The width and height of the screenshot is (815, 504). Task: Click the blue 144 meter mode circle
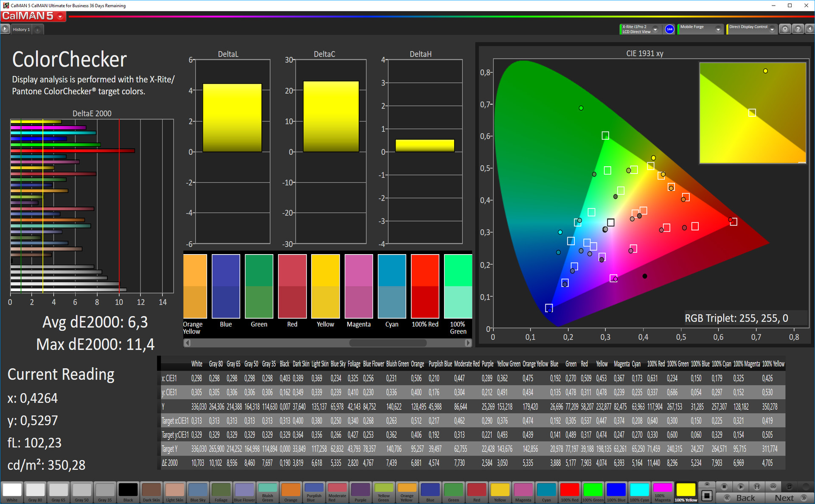[x=669, y=29]
